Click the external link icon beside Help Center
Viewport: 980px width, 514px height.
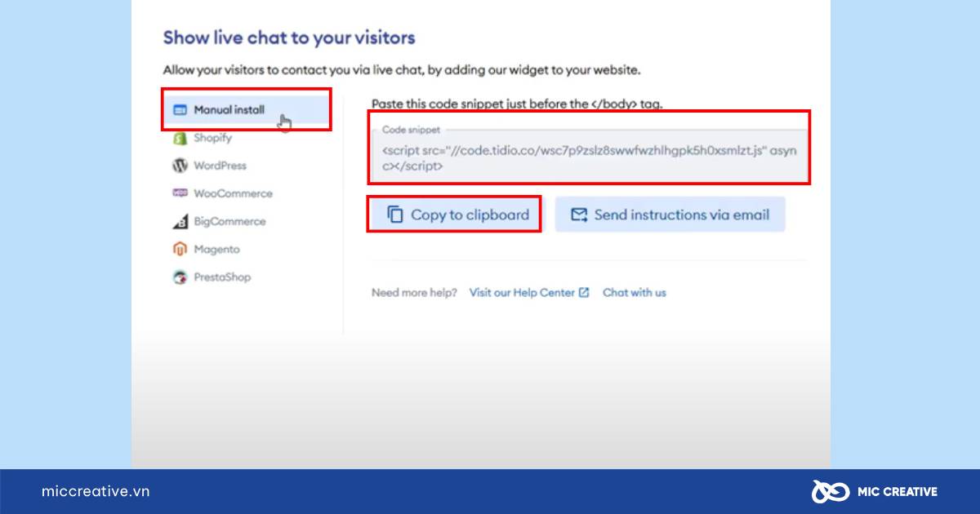pyautogui.click(x=584, y=292)
